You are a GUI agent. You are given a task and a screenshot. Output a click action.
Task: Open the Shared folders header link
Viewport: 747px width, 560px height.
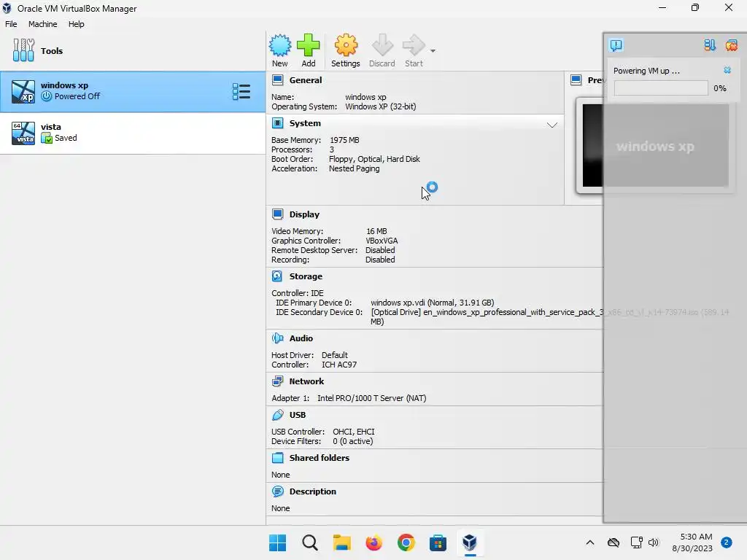coord(320,458)
